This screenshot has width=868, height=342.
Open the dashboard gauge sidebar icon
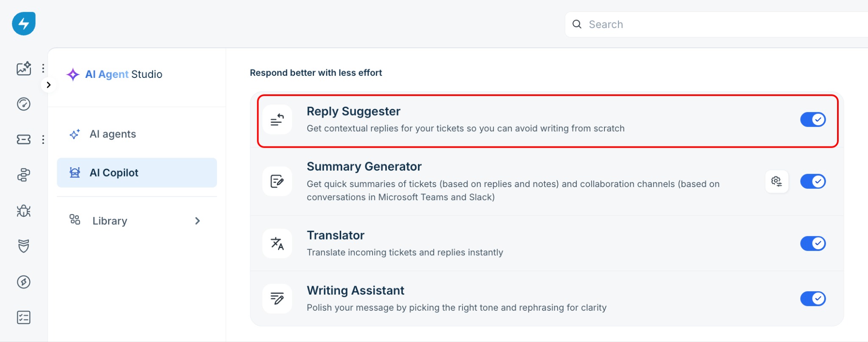pyautogui.click(x=24, y=104)
